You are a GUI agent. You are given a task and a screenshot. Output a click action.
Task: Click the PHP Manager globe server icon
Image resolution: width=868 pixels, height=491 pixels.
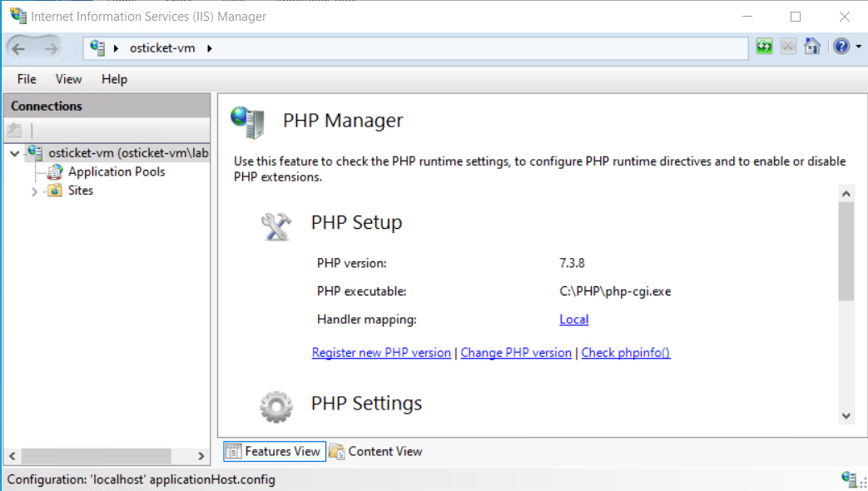pos(247,122)
